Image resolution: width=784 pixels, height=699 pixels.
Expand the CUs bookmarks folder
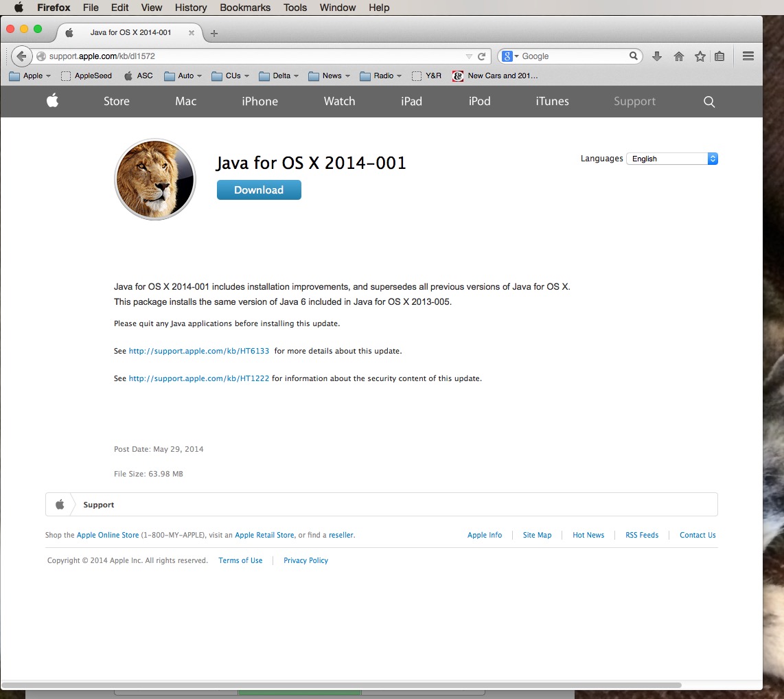click(231, 76)
